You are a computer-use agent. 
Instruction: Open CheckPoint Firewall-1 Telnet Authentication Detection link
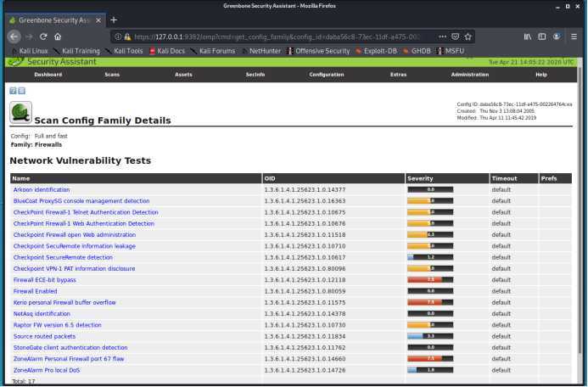coord(86,212)
